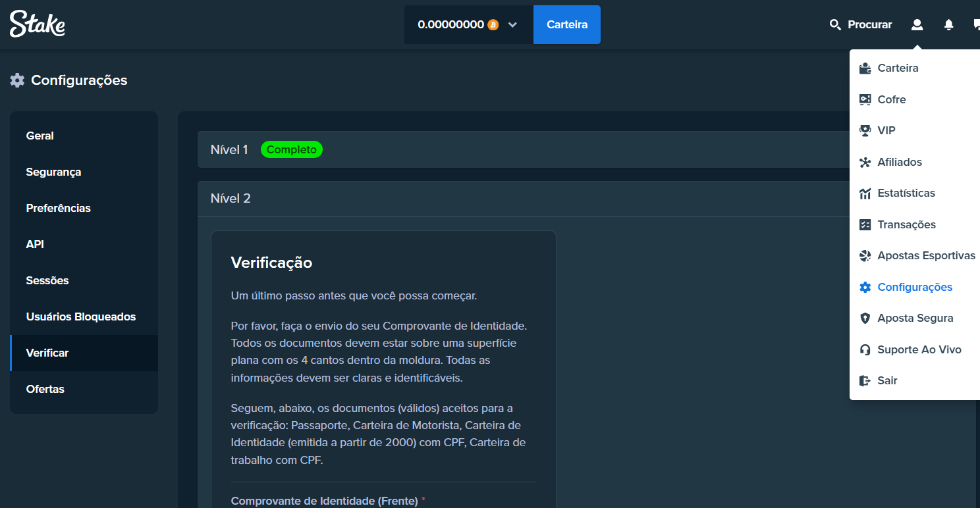
Task: Click the Completo status badge
Action: point(292,149)
